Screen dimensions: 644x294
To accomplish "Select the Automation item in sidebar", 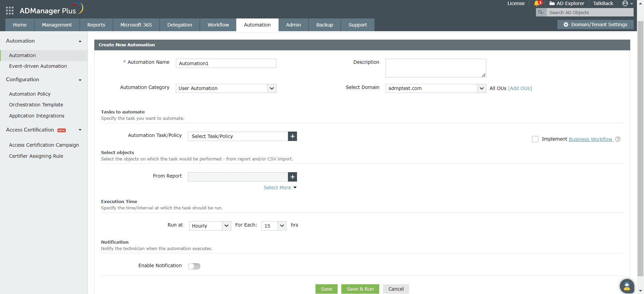I will pyautogui.click(x=44, y=55).
